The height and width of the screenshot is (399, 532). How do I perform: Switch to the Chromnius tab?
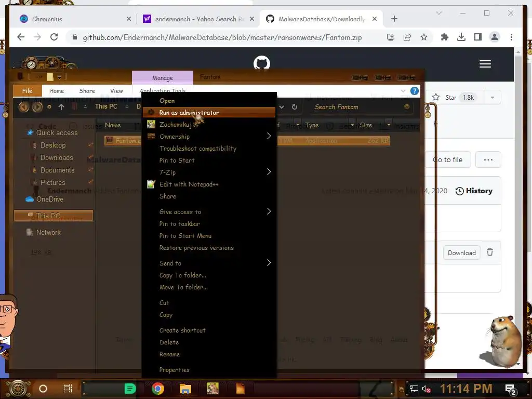click(x=75, y=19)
